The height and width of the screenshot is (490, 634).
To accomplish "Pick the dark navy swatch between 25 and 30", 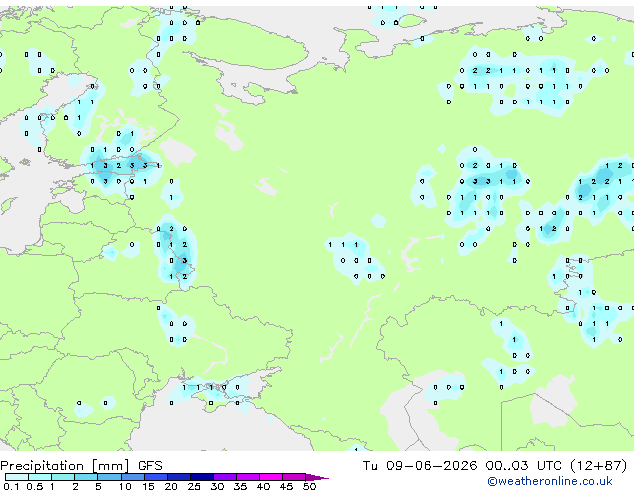I will point(202,477).
